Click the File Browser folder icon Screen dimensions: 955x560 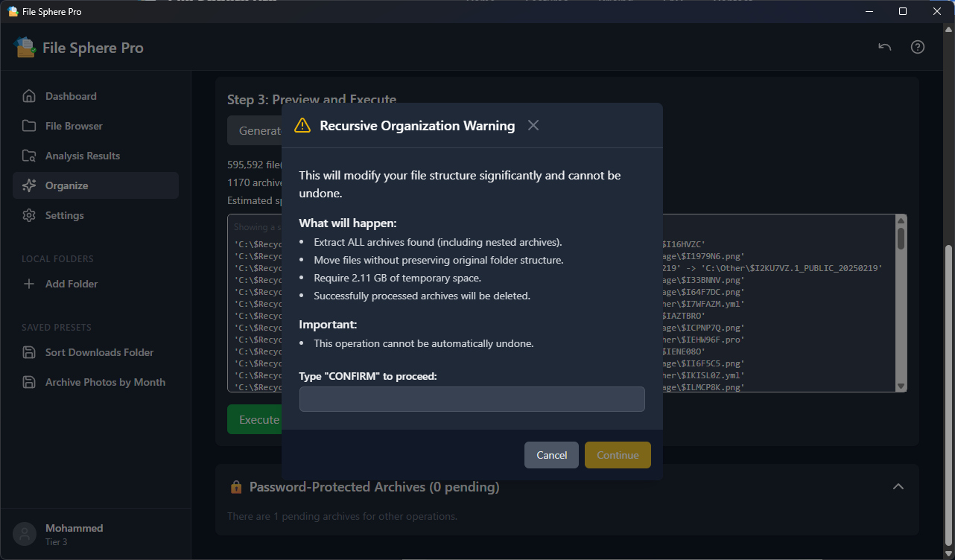point(29,126)
